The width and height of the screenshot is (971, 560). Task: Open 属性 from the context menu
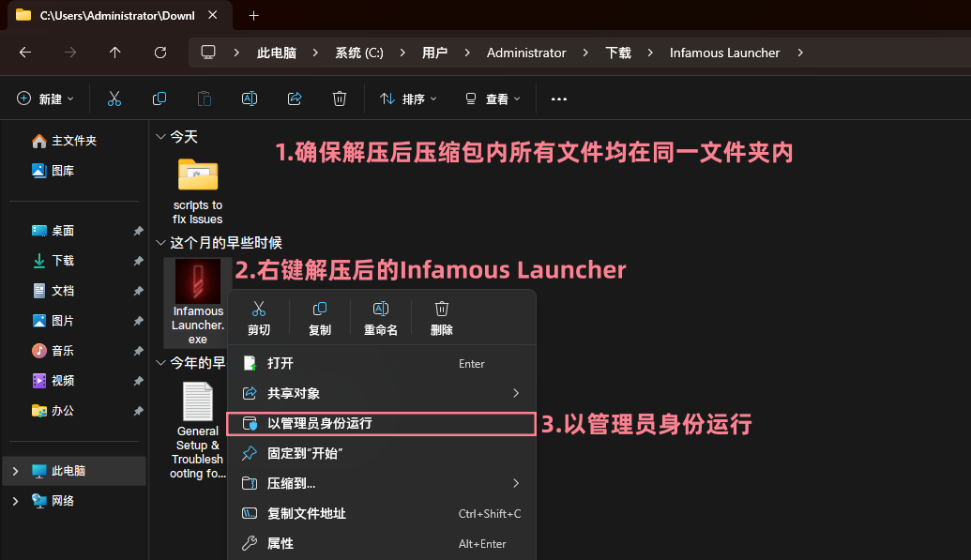coord(382,543)
